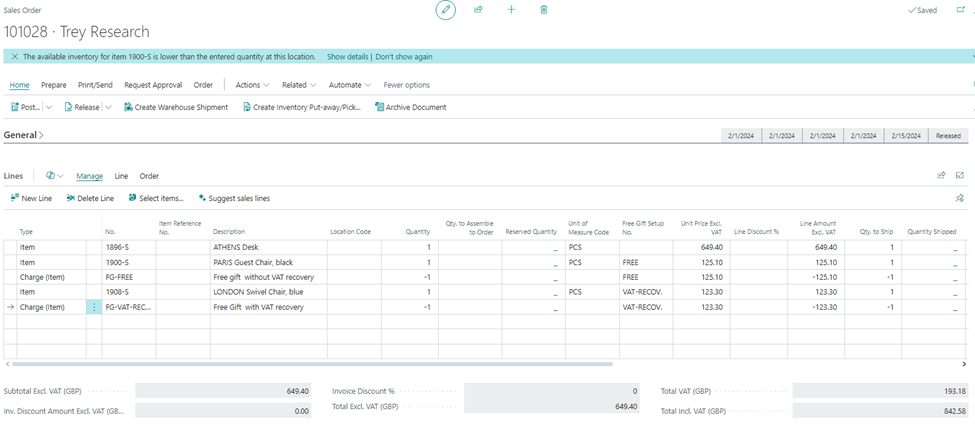Click the Release button
The image size is (975, 432).
point(82,107)
